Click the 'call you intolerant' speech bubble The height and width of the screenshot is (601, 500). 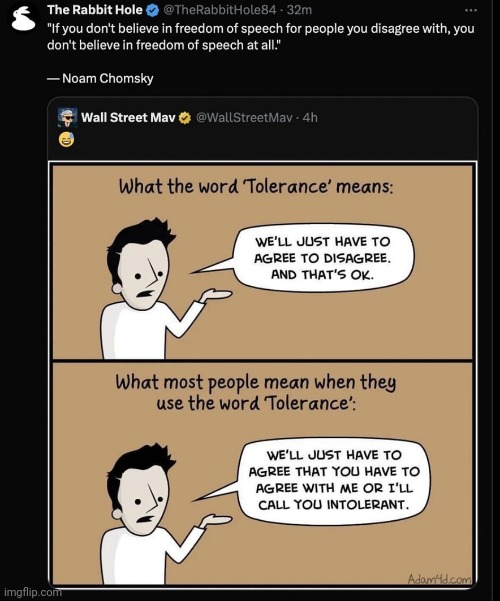(333, 479)
